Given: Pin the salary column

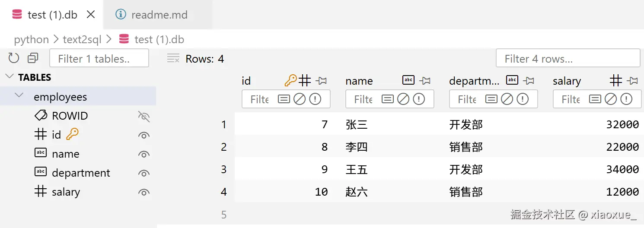Looking at the screenshot, I should click(x=632, y=80).
